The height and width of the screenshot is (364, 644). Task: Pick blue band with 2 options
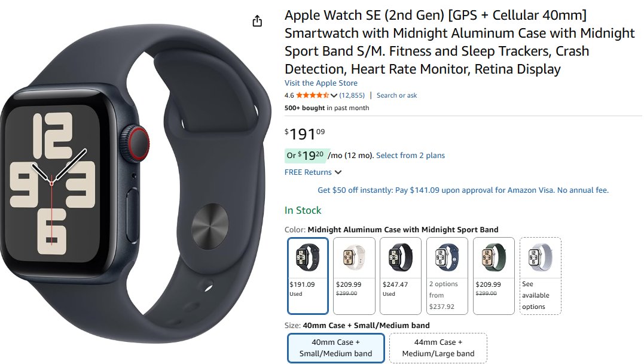tap(447, 275)
